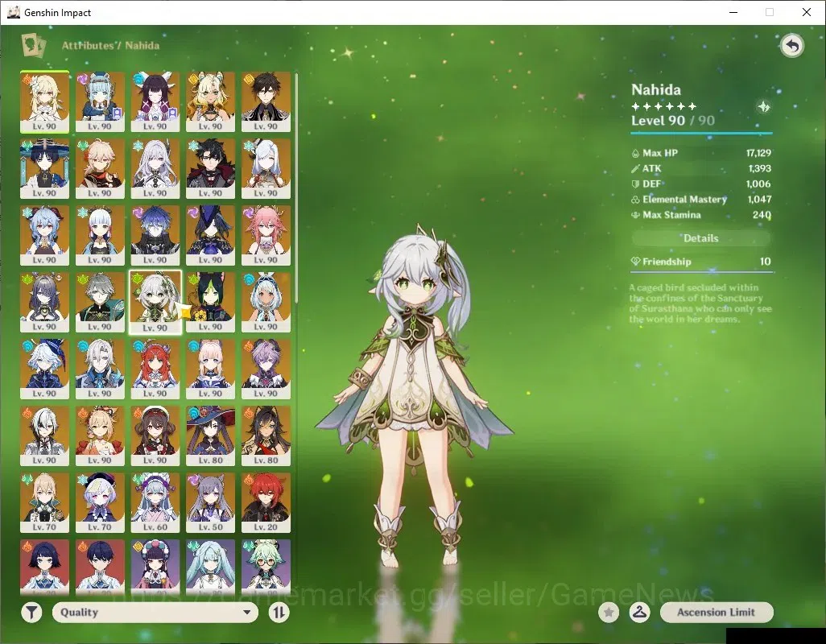The height and width of the screenshot is (644, 826).
Task: Select the Faruzan portrait
Action: (x=211, y=568)
